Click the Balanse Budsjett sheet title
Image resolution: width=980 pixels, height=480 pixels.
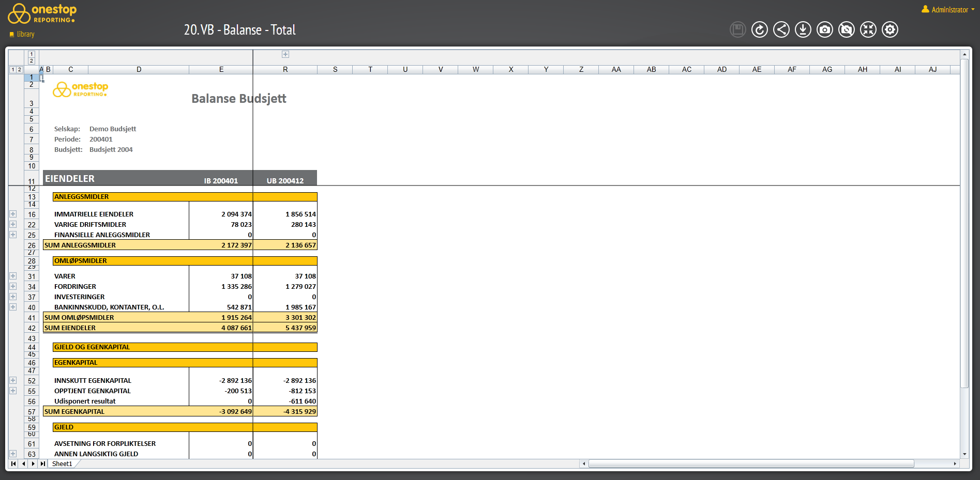click(239, 99)
